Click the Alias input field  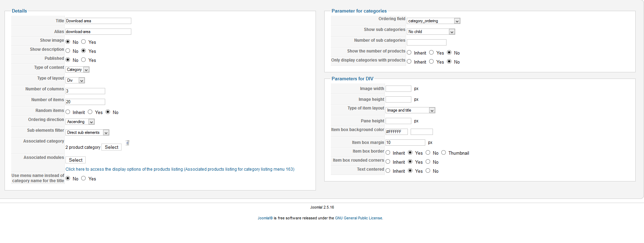98,32
